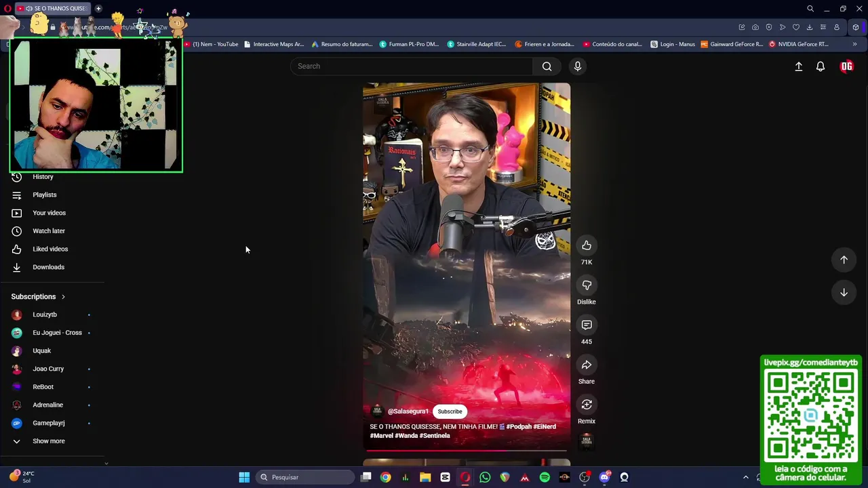Open the Interactive Maps bookmark

[274, 44]
